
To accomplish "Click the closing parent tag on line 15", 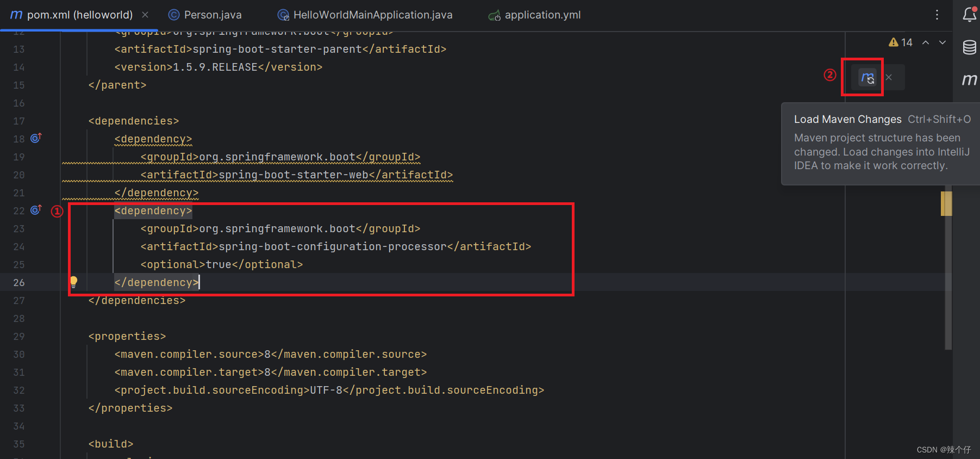I will pyautogui.click(x=117, y=85).
